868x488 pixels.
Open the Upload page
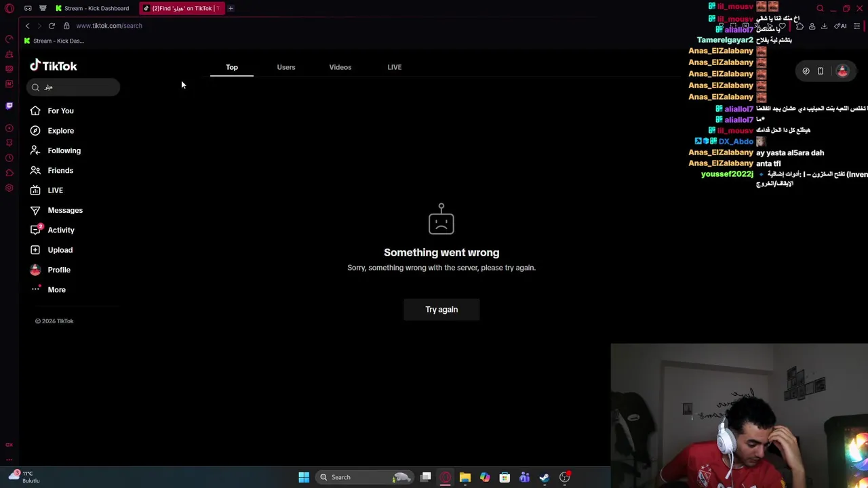click(x=52, y=249)
